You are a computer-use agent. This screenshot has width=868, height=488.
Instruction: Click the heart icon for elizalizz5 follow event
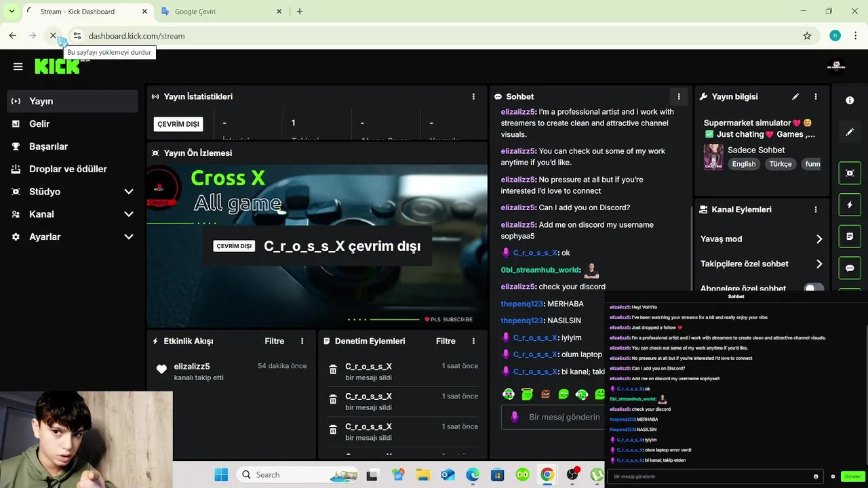(161, 369)
